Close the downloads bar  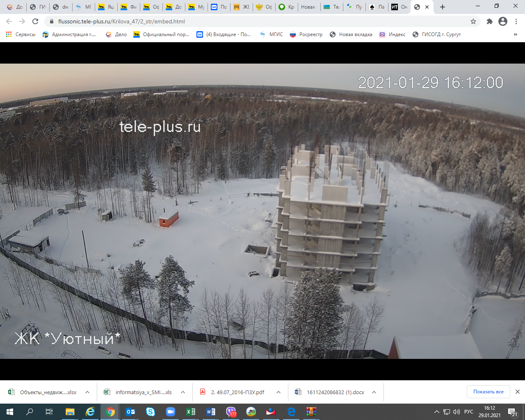518,392
